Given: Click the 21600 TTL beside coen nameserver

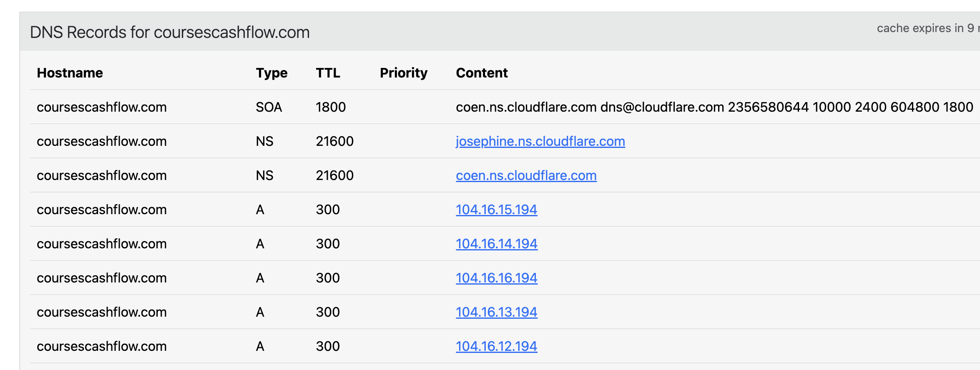Looking at the screenshot, I should coord(334,176).
